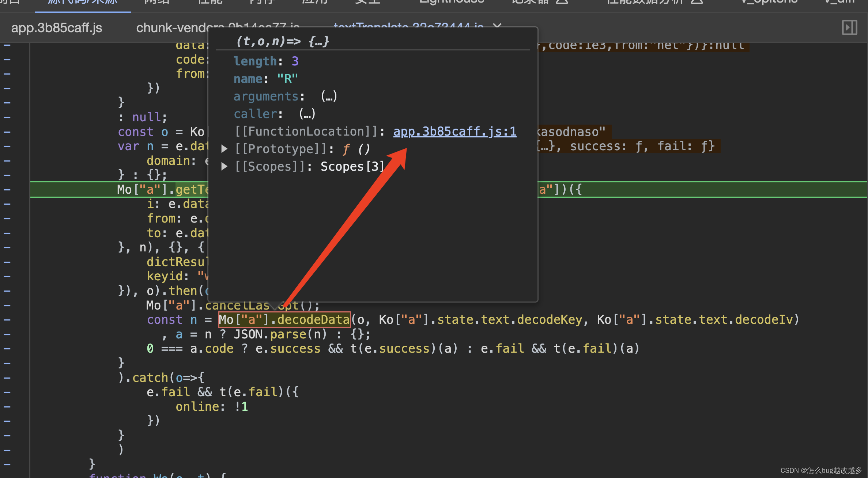868x478 pixels.
Task: Click the gutter dash beside catch(o=>{ line
Action: (7, 378)
